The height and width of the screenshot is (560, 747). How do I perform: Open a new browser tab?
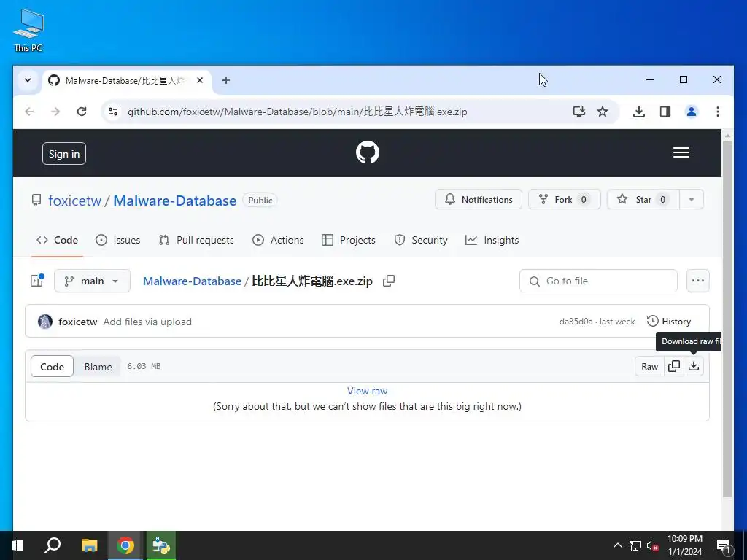click(x=226, y=80)
